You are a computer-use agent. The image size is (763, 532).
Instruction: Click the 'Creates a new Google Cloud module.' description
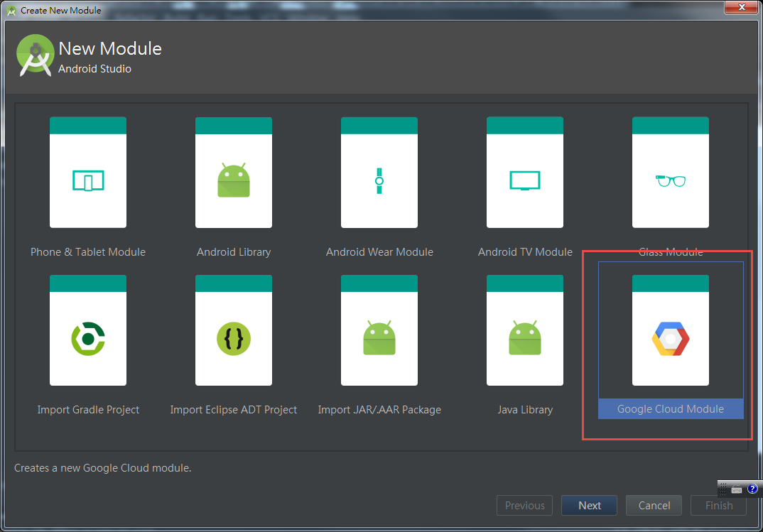tap(103, 468)
